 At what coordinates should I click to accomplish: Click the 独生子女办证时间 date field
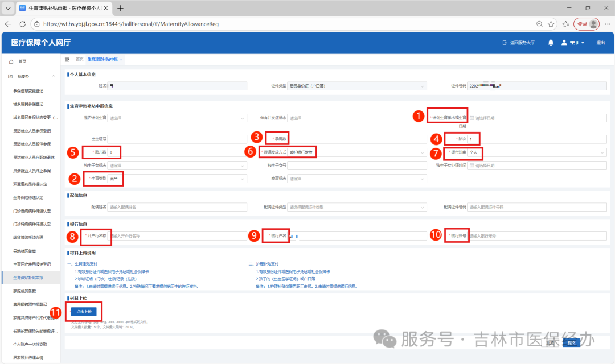[x=537, y=166]
